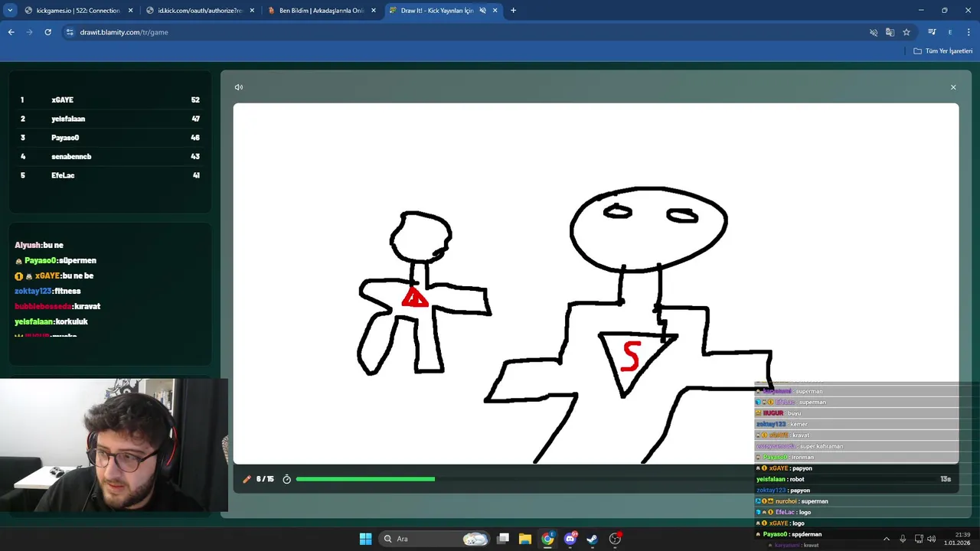Click the green round timer progress bar

pyautogui.click(x=365, y=479)
